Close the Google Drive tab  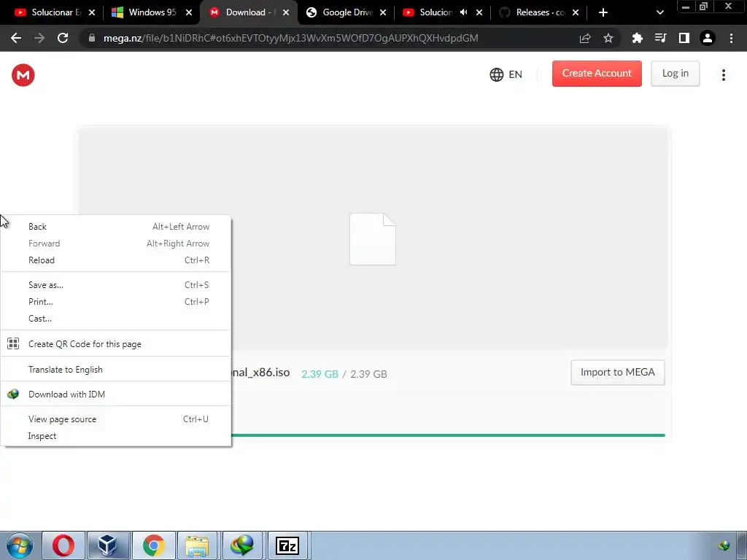point(382,13)
